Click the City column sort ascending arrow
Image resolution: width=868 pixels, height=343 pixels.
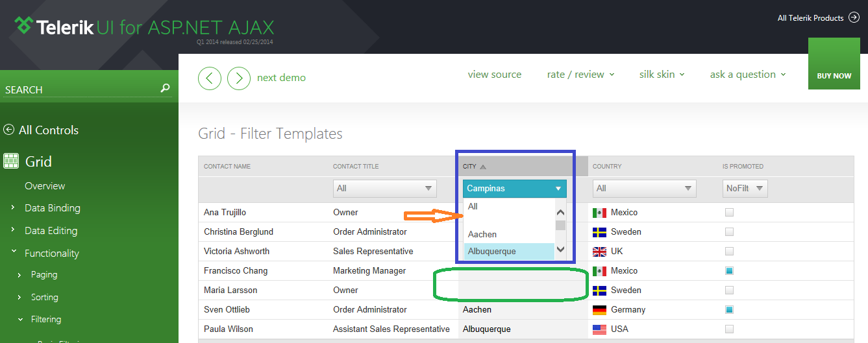[x=483, y=167]
